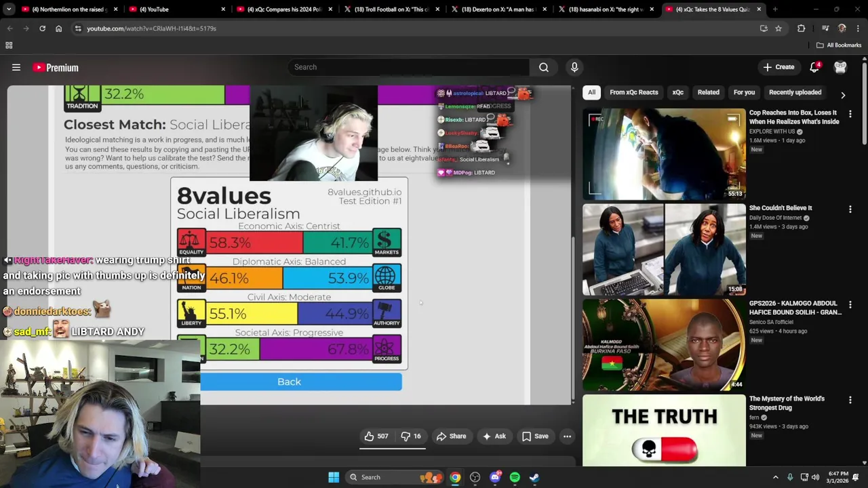The image size is (868, 488).
Task: Open more actions menu beside Save
Action: (567, 436)
